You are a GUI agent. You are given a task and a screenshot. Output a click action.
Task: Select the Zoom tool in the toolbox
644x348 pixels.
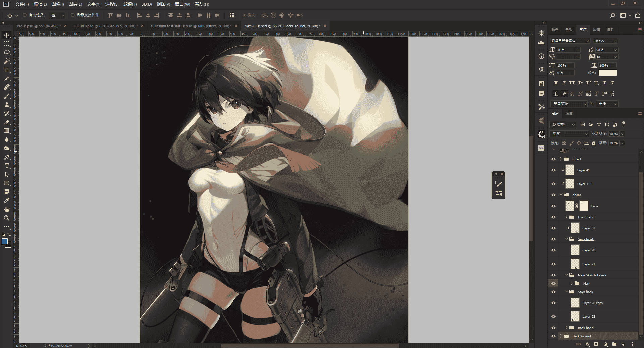[7, 218]
